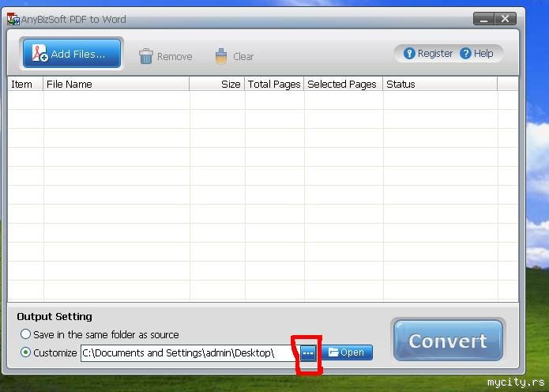
Task: Click the Status column header
Action: pyautogui.click(x=440, y=84)
